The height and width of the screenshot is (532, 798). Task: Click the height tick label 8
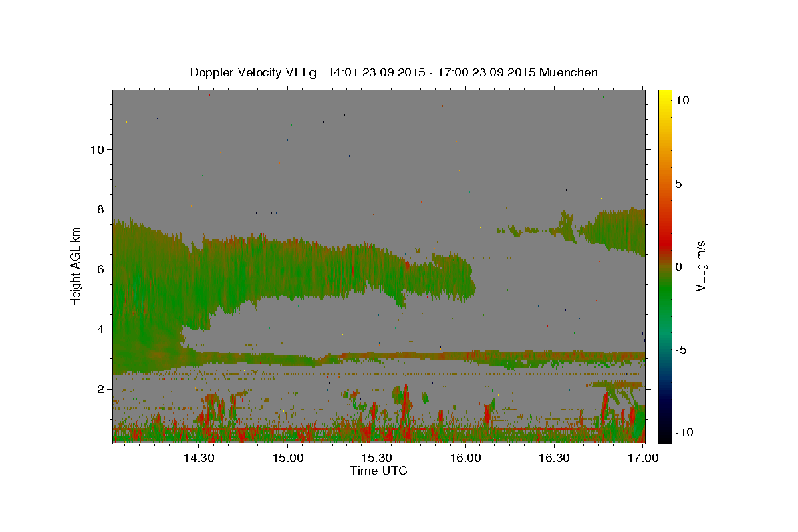(101, 209)
